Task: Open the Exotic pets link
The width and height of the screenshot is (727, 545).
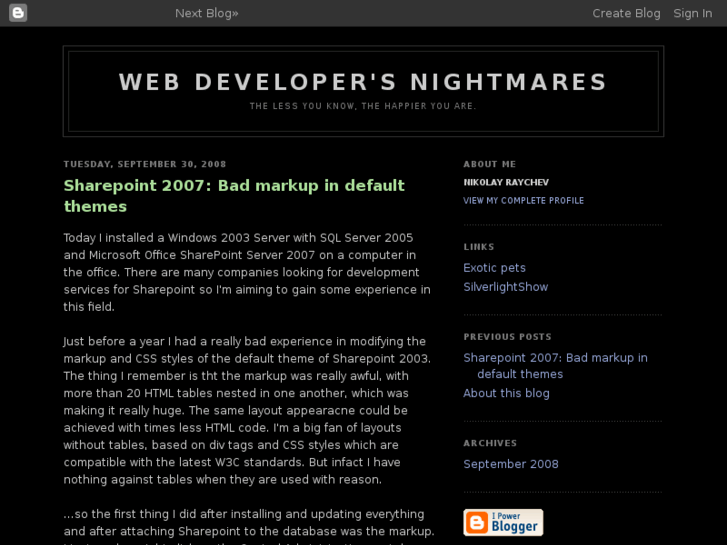Action: pos(494,268)
